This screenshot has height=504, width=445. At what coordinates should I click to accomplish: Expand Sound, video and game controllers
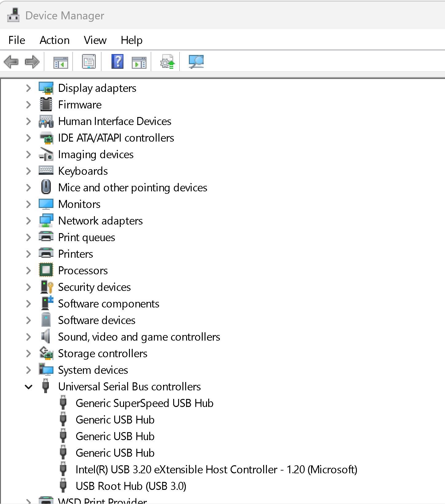29,337
